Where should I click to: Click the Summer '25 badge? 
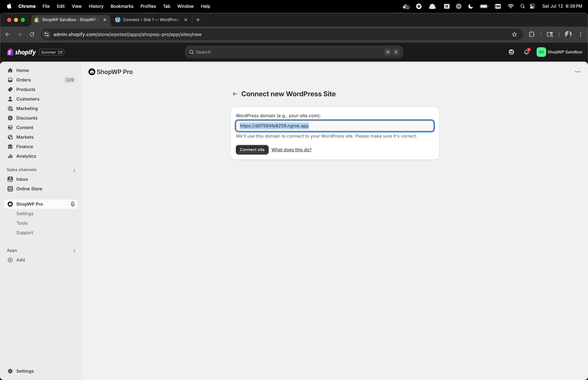52,52
